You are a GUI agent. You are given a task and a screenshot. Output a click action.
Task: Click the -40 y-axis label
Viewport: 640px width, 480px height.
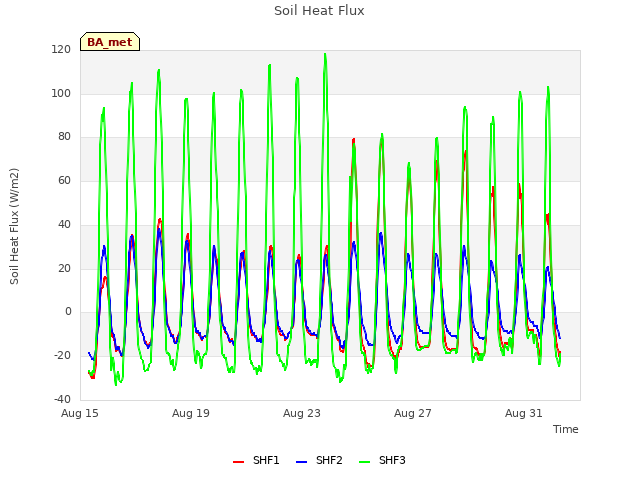pos(62,399)
